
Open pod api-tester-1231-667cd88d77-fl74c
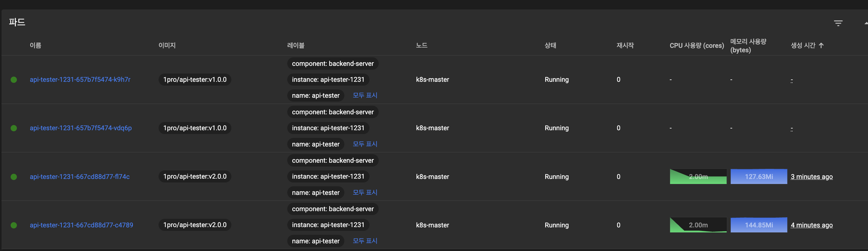[x=80, y=177]
